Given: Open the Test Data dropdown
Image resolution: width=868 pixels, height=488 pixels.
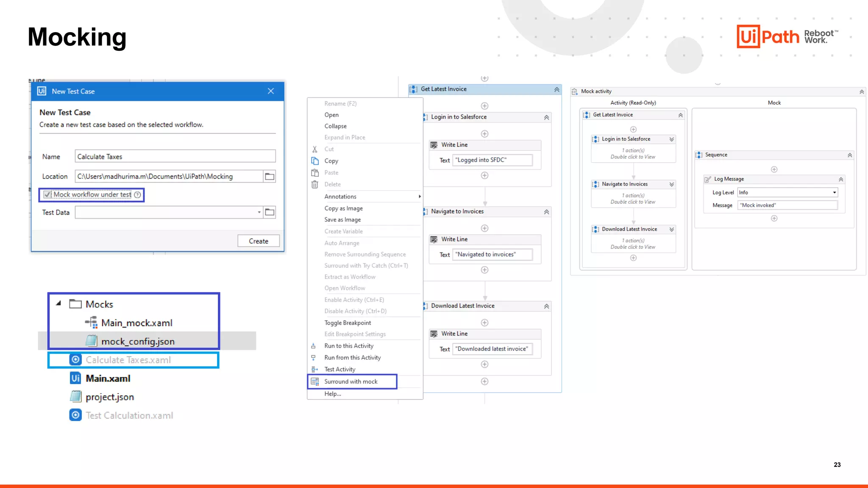Looking at the screenshot, I should [x=259, y=212].
